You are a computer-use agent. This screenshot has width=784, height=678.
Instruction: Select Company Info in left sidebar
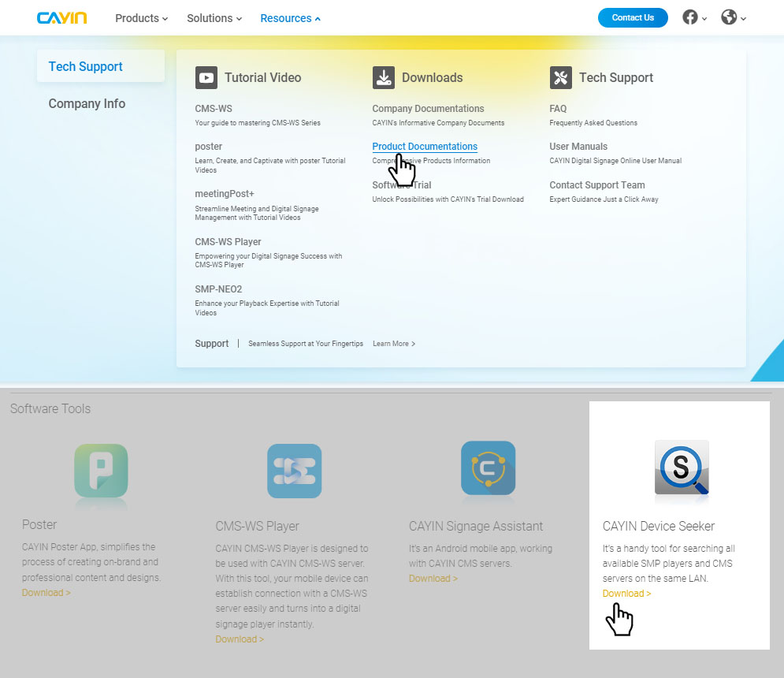pyautogui.click(x=87, y=103)
